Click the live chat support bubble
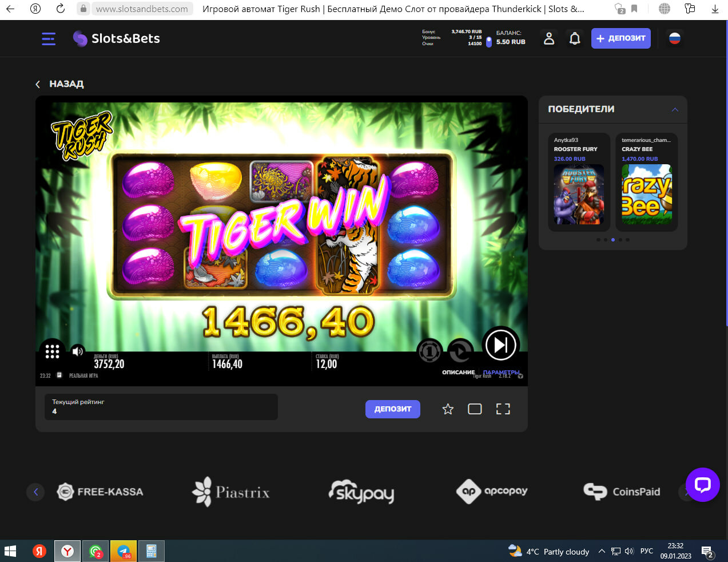 tap(702, 485)
